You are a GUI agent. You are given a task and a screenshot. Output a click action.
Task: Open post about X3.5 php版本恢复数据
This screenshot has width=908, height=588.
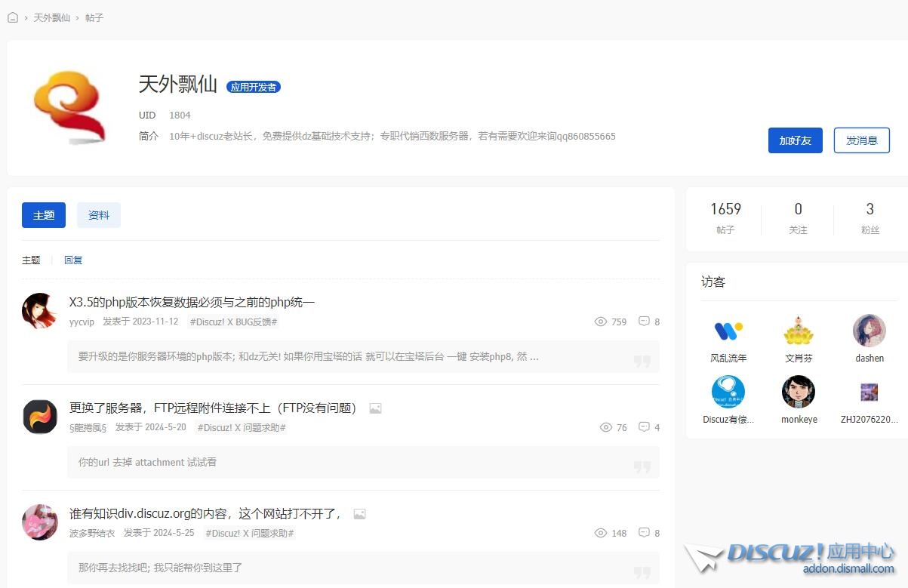[192, 302]
